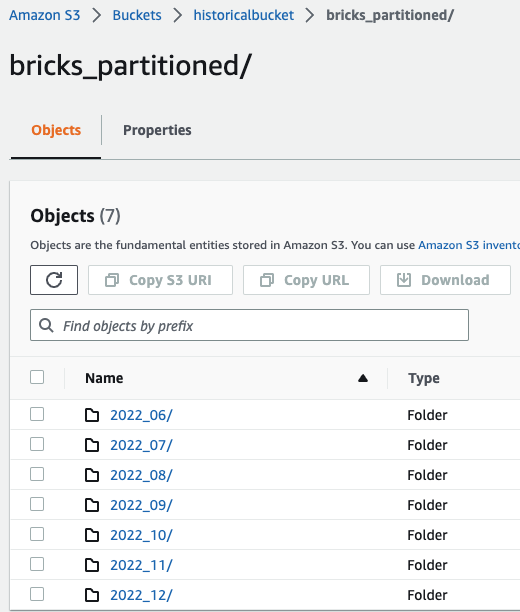Tick the select-all checkbox in header
The height and width of the screenshot is (612, 520).
click(x=37, y=377)
